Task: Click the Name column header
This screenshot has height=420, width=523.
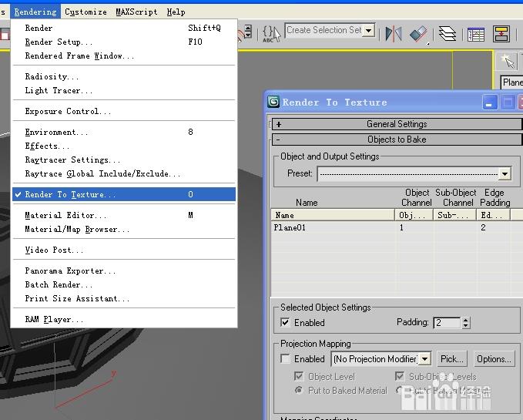Action: tap(333, 215)
